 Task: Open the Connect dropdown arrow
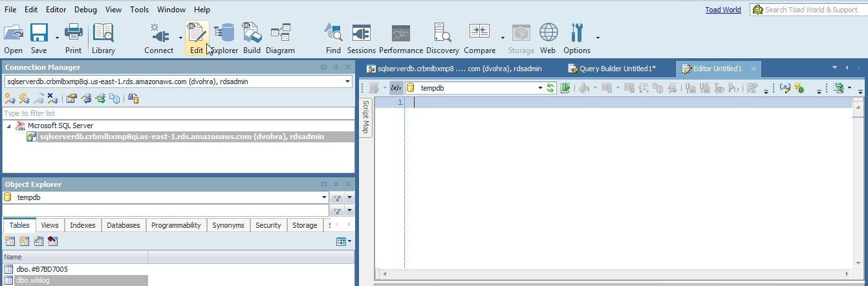[x=180, y=38]
